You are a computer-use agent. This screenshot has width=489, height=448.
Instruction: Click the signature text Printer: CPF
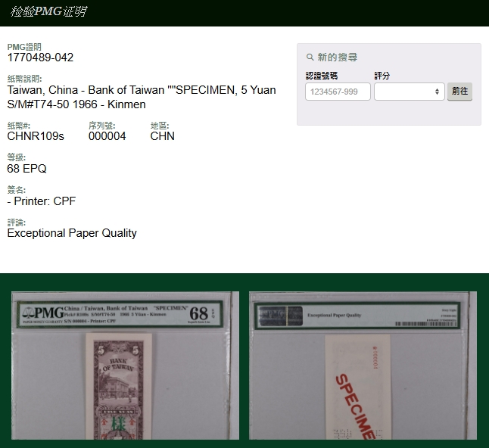pos(45,201)
